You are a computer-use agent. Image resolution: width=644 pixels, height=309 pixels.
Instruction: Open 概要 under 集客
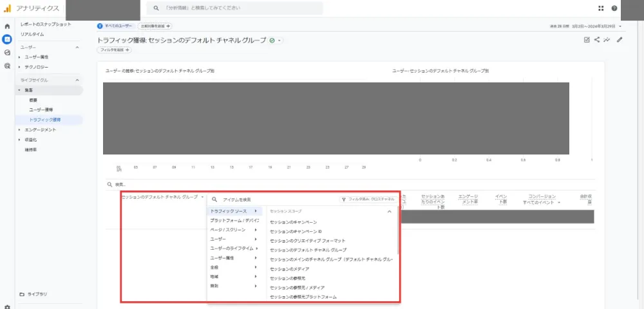pyautogui.click(x=33, y=100)
